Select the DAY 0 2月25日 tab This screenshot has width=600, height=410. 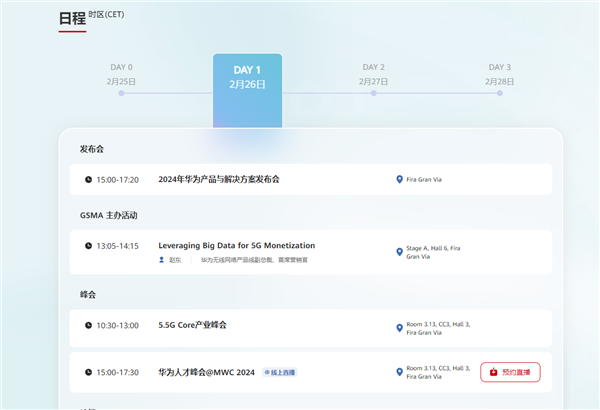click(x=121, y=74)
